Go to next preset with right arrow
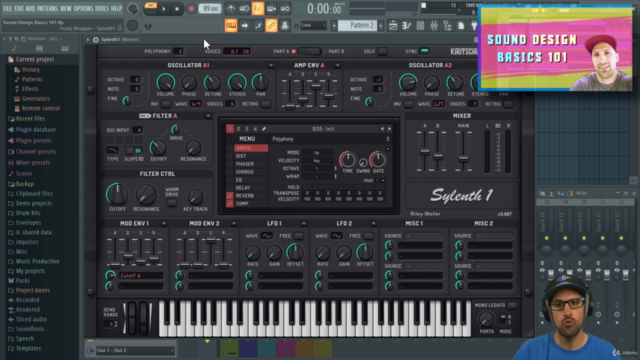The height and width of the screenshot is (360, 640). (x=389, y=129)
